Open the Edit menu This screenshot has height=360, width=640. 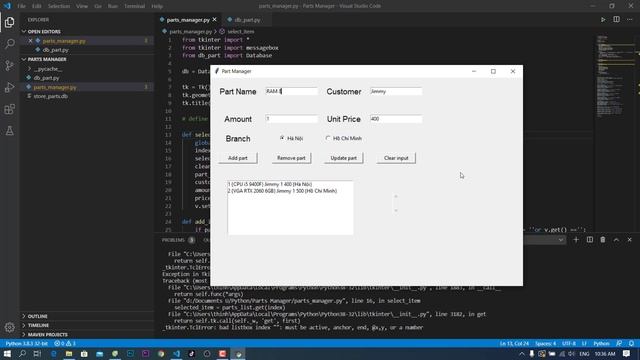tap(37, 6)
